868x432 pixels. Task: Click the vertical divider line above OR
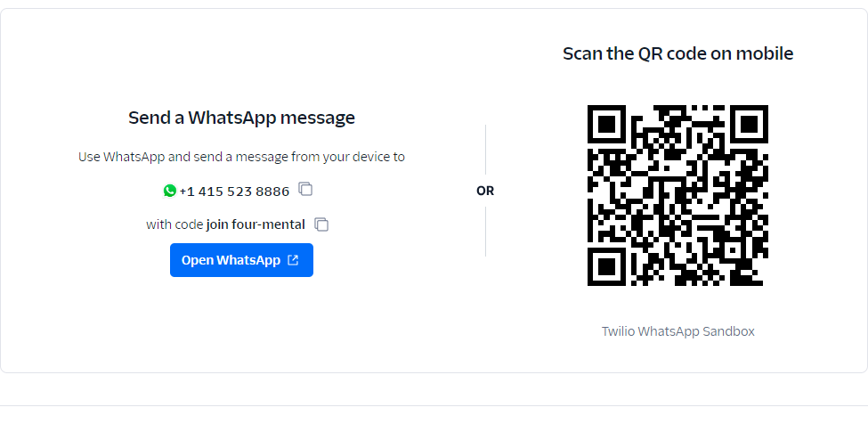pos(485,151)
